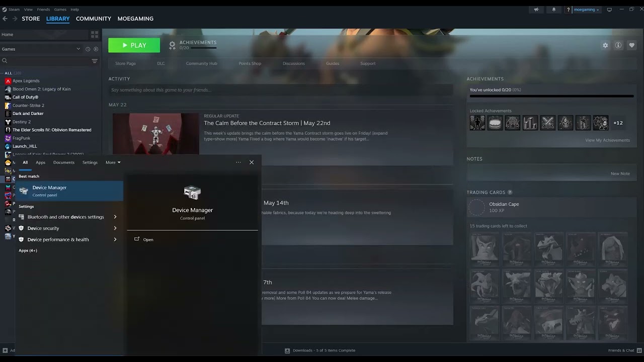Expand the More dropdown in search
The width and height of the screenshot is (644, 362).
(113, 162)
